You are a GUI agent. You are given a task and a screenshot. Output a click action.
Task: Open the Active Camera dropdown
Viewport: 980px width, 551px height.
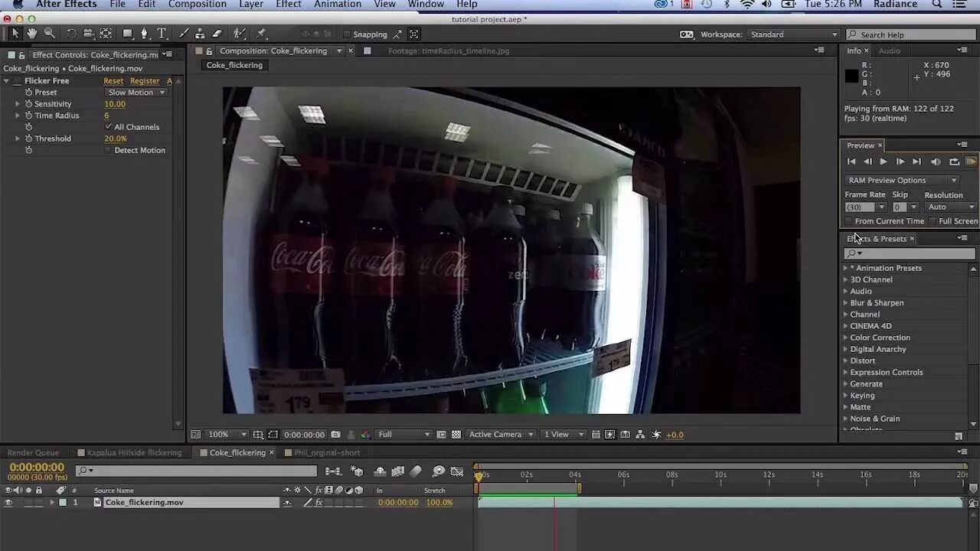pos(501,435)
